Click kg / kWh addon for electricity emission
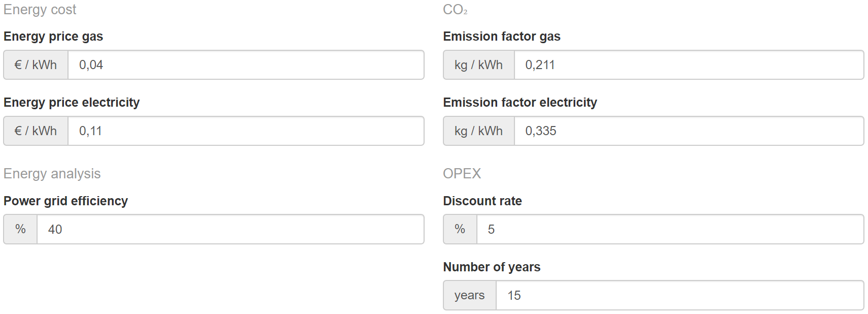 (478, 131)
